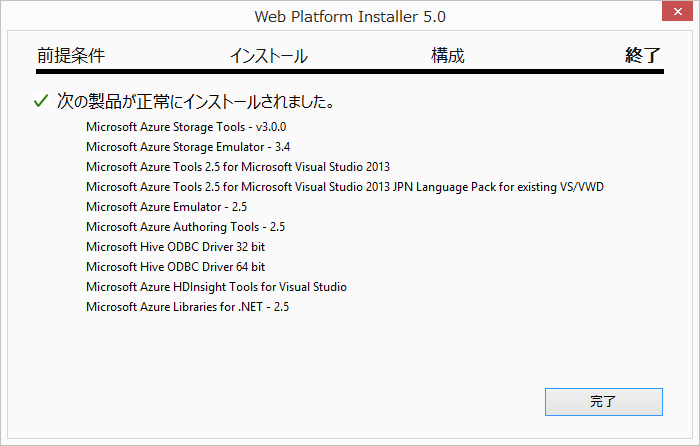Click the green success checkmark icon
The width and height of the screenshot is (700, 446).
[x=41, y=101]
